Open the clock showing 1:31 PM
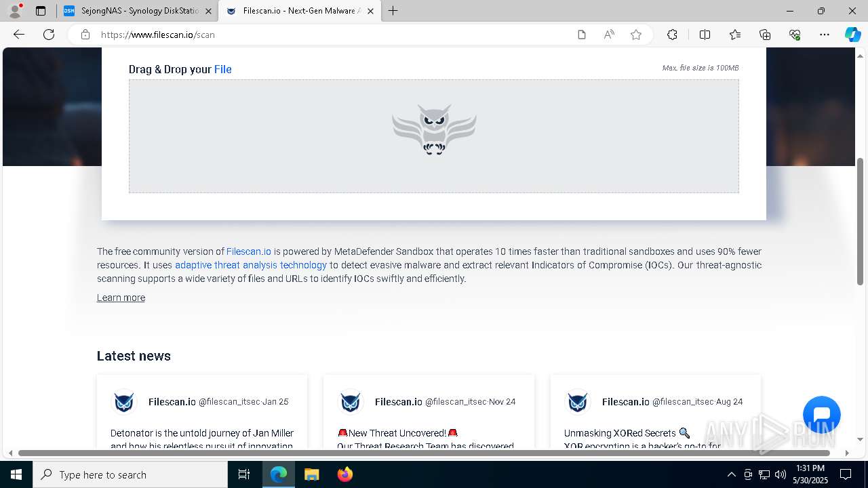The image size is (868, 488). tap(810, 474)
